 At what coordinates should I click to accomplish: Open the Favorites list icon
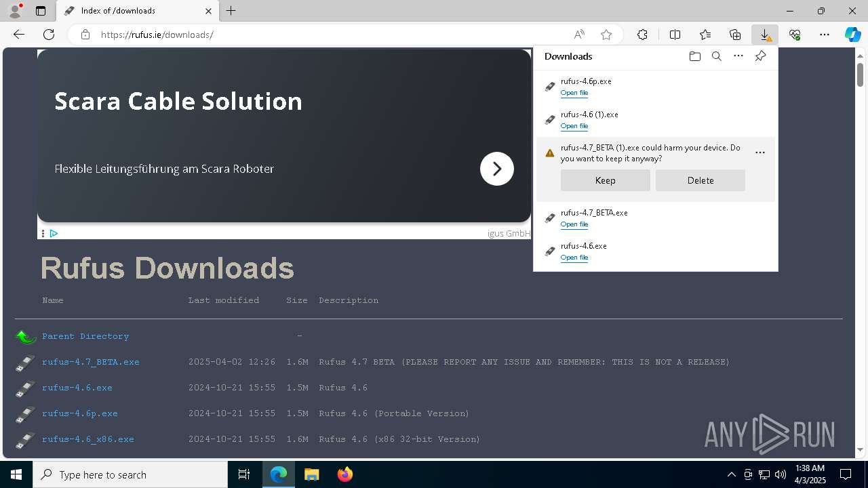tap(705, 35)
